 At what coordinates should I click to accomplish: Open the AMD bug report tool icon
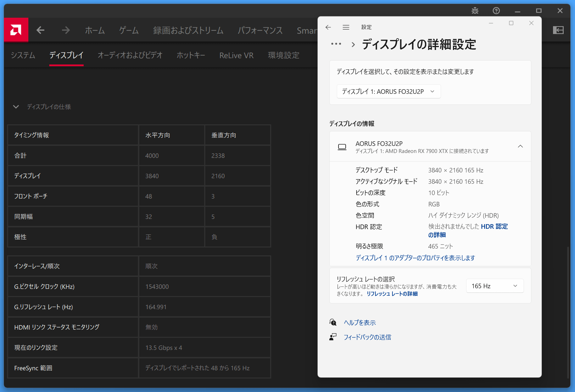[475, 11]
